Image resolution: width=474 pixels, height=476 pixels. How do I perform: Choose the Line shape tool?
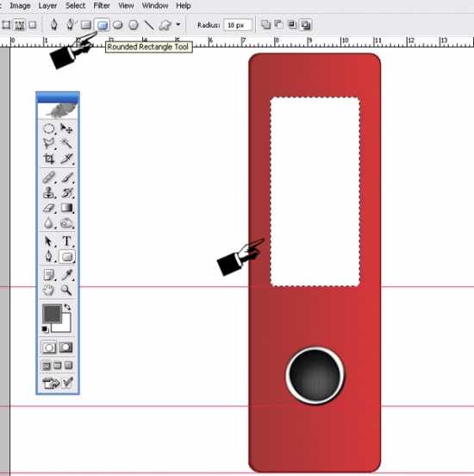pyautogui.click(x=149, y=25)
